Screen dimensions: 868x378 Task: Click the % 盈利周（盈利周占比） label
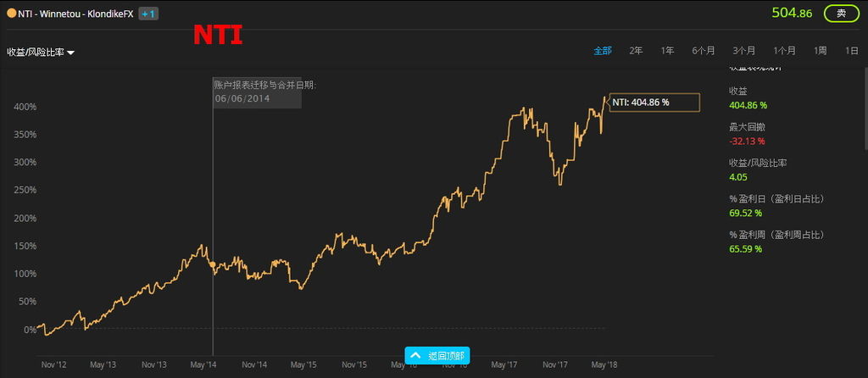(x=777, y=235)
